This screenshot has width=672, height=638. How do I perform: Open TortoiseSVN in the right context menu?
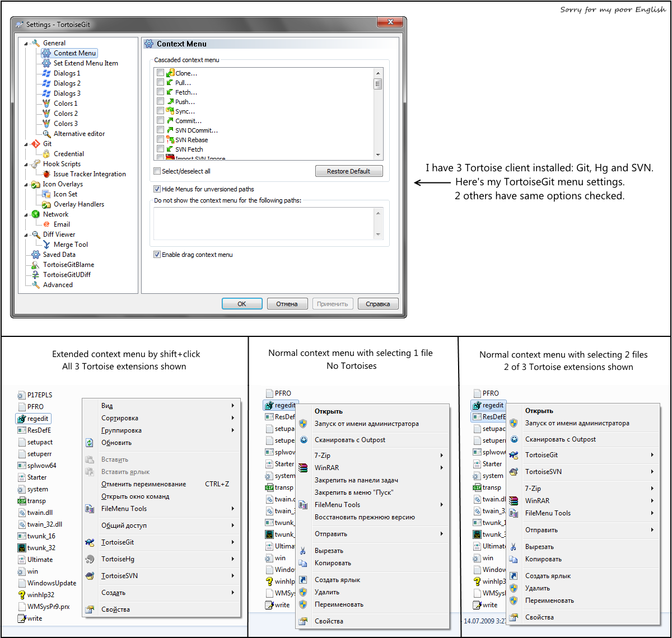tap(583, 472)
